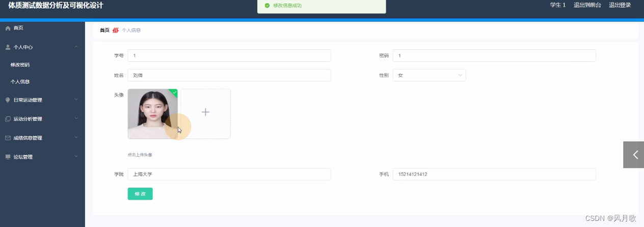Click the 体质测试数据分析及可视化设计 title
The image size is (644, 227).
click(56, 5)
